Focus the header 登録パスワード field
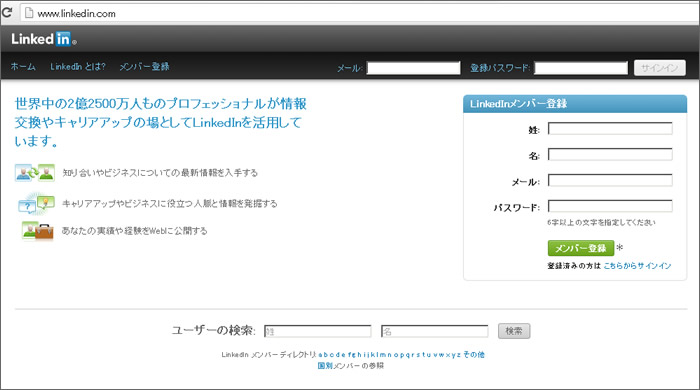 581,68
